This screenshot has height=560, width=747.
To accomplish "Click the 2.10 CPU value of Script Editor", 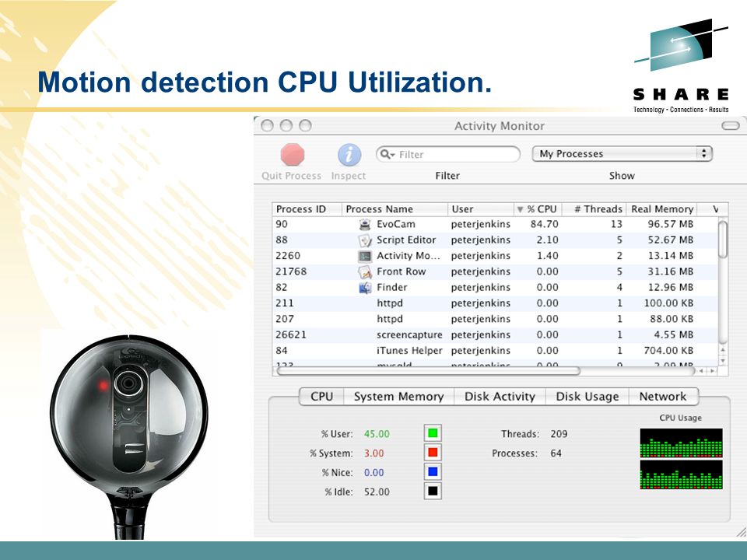I will pos(547,240).
